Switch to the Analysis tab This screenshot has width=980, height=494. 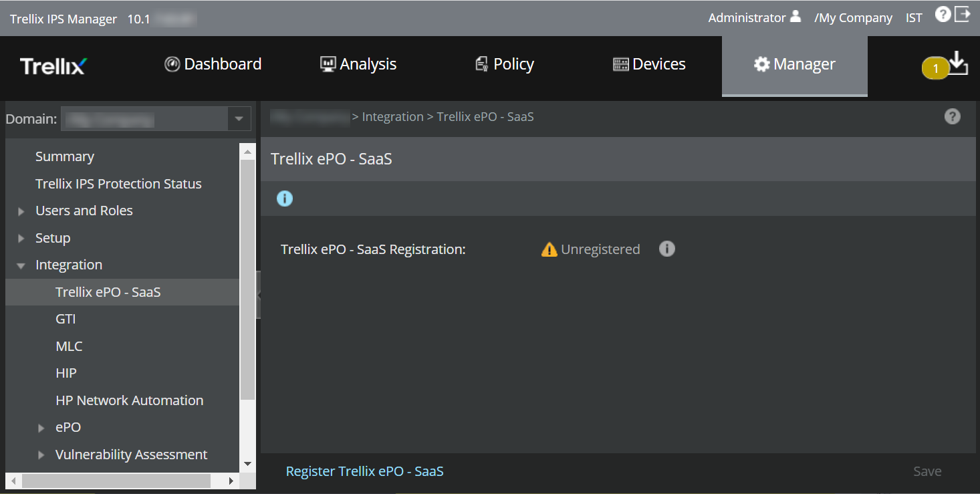[x=358, y=64]
